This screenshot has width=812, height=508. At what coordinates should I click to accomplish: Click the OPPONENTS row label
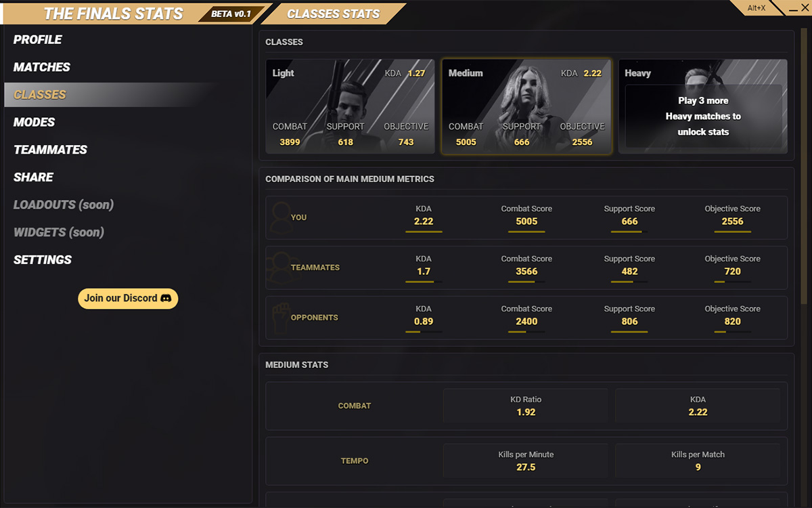coord(315,318)
